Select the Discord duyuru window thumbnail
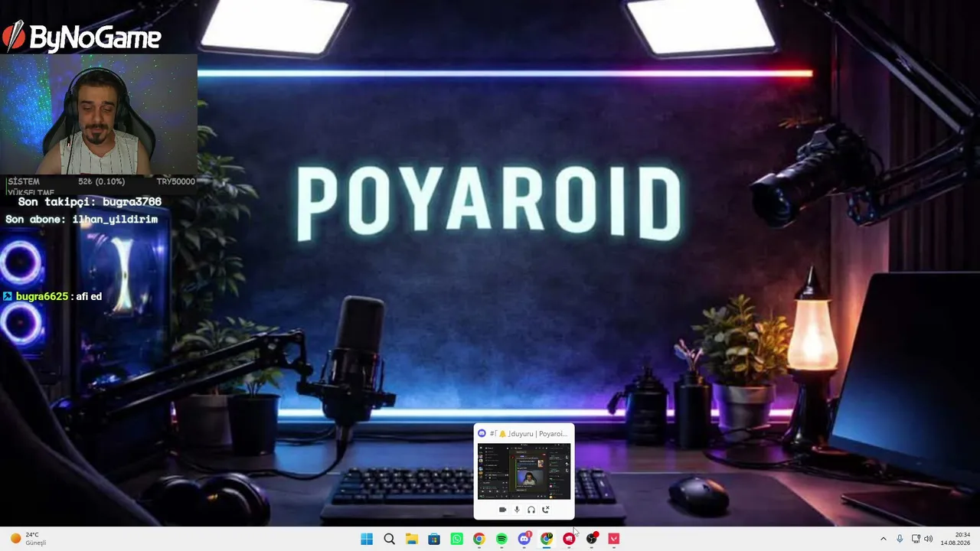980x551 pixels. click(x=524, y=471)
